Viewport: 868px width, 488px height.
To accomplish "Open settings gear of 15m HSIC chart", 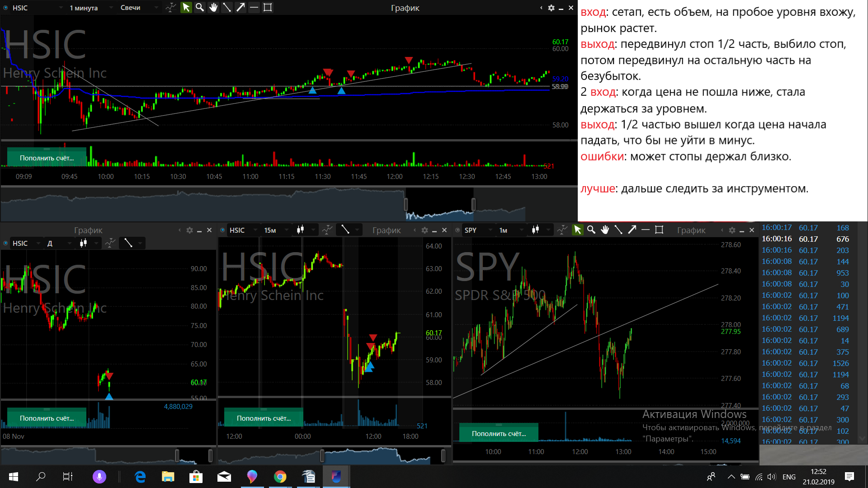I will pyautogui.click(x=425, y=230).
